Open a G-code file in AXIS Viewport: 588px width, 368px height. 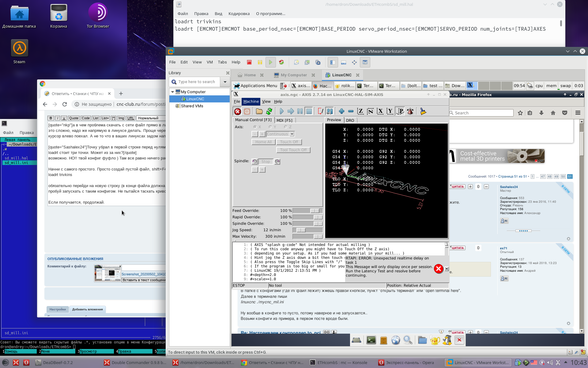pos(259,112)
